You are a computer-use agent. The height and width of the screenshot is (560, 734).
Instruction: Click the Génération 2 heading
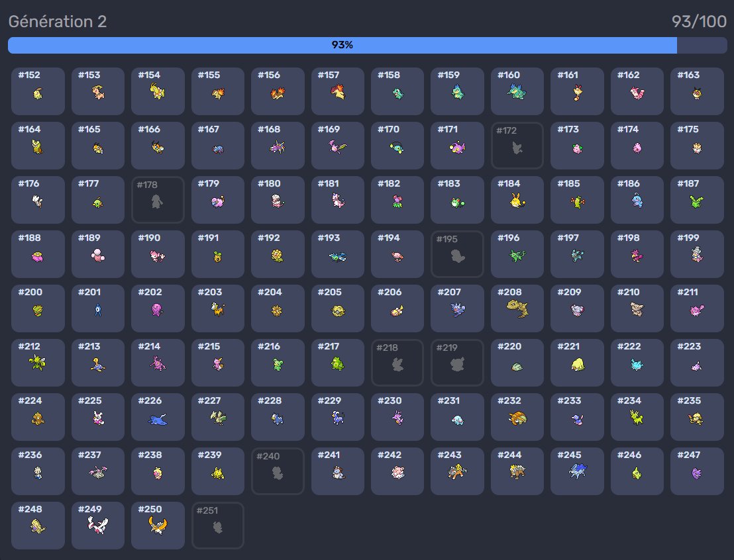58,22
